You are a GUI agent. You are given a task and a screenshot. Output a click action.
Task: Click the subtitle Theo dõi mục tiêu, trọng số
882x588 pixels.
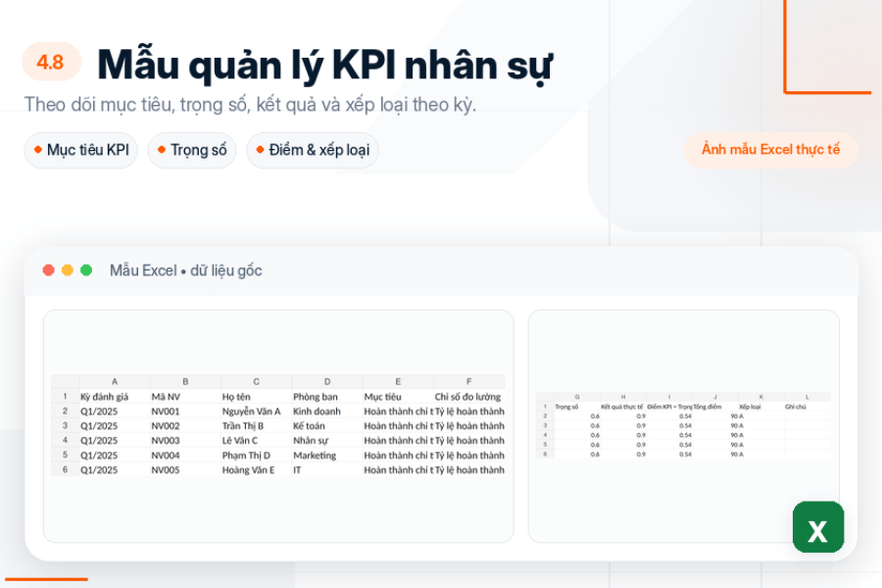[x=250, y=105]
